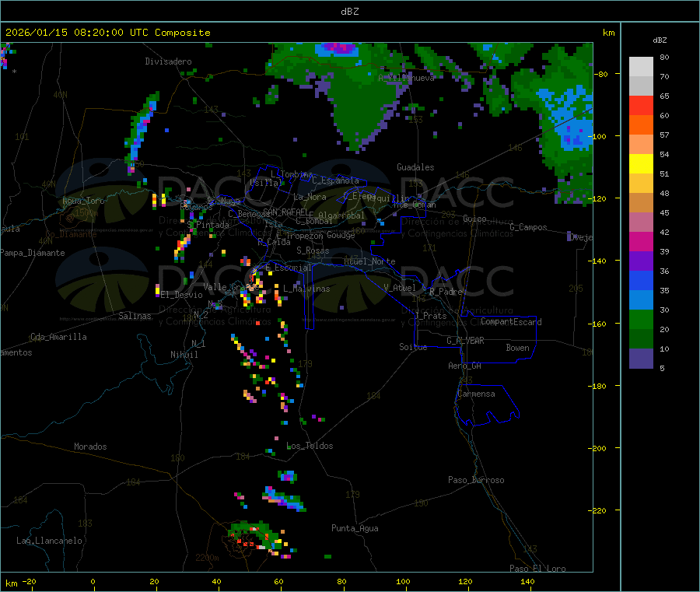The width and height of the screenshot is (700, 592).
Task: Click the purple 5 dBZ legend swatch
Action: [x=641, y=359]
